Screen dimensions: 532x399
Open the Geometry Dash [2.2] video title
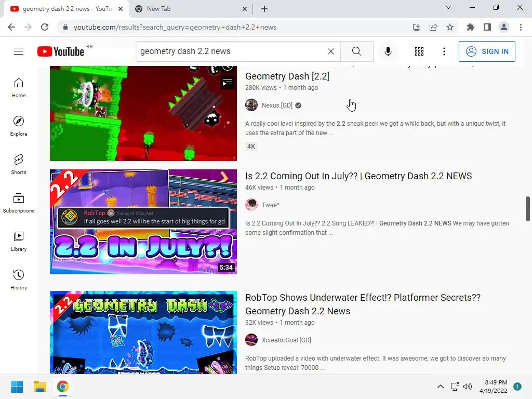point(287,76)
